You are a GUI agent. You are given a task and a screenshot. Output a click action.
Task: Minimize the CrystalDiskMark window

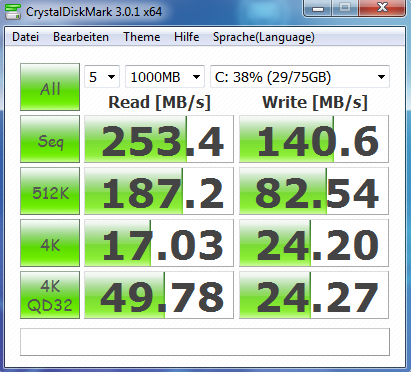pyautogui.click(x=318, y=8)
